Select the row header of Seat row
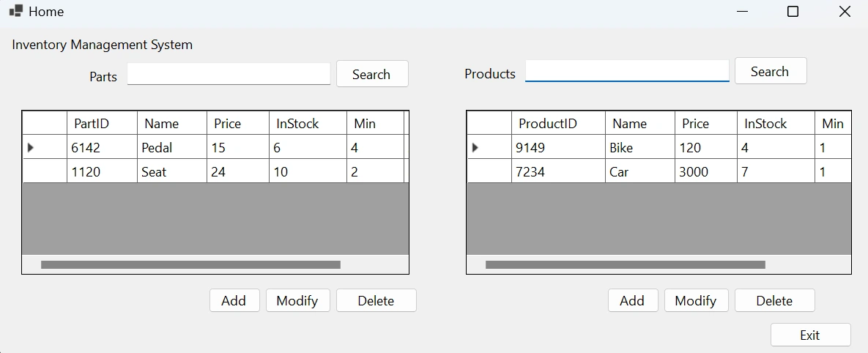This screenshot has width=868, height=353. pyautogui.click(x=45, y=171)
